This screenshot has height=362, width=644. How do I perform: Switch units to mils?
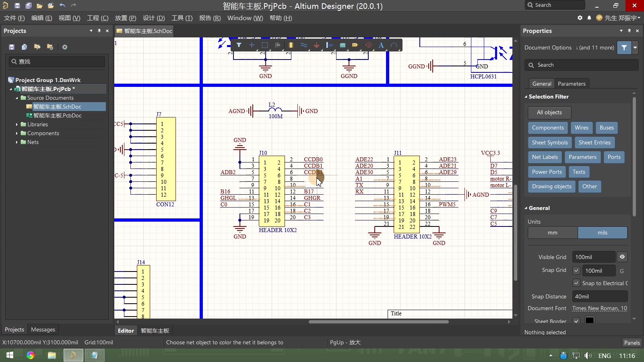point(603,232)
